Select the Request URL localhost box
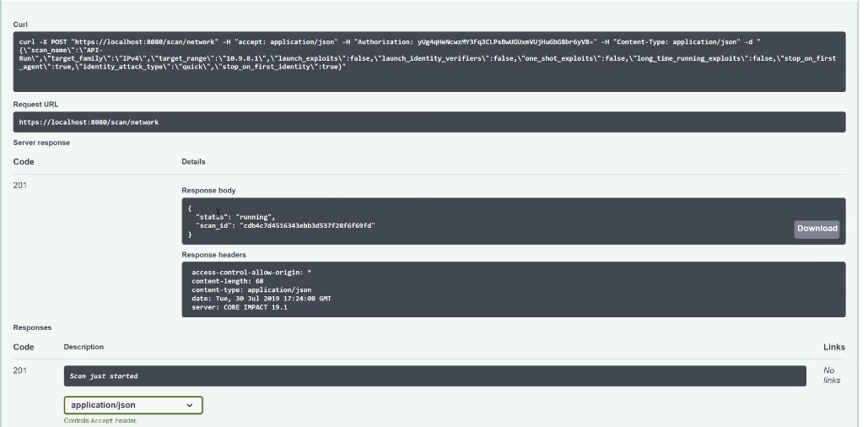 pyautogui.click(x=429, y=122)
